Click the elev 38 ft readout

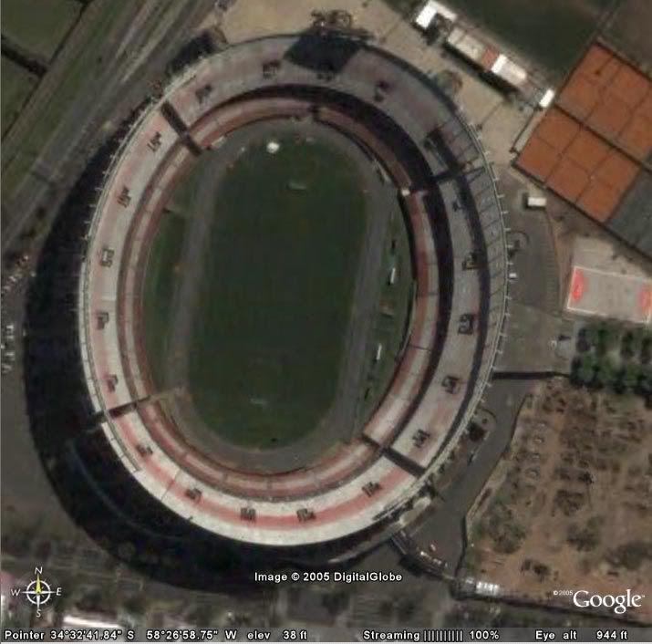pyautogui.click(x=277, y=635)
